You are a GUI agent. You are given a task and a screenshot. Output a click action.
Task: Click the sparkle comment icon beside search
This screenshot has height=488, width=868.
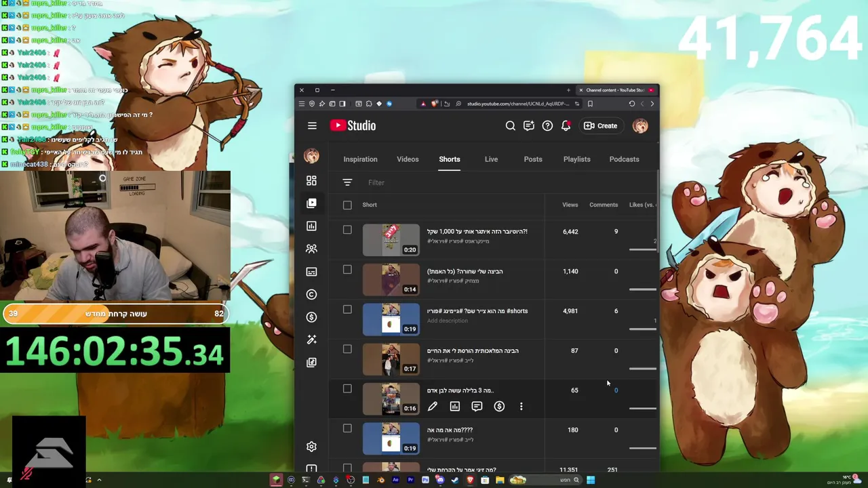(x=529, y=125)
